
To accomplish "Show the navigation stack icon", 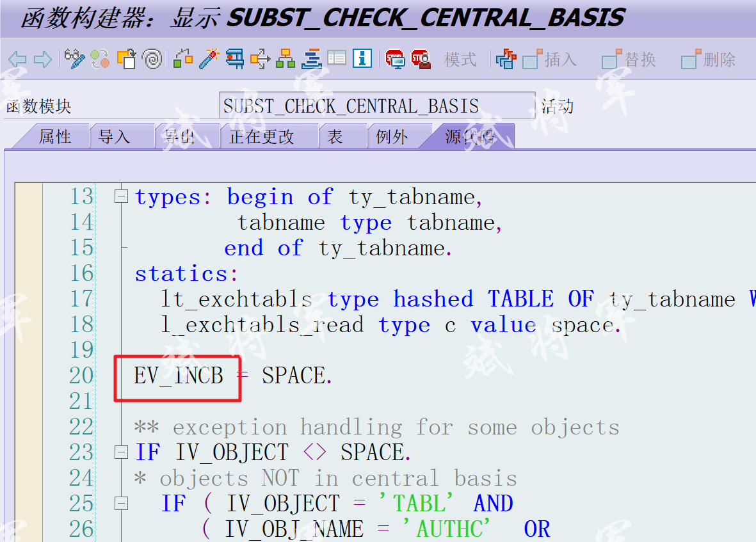I will [x=312, y=60].
